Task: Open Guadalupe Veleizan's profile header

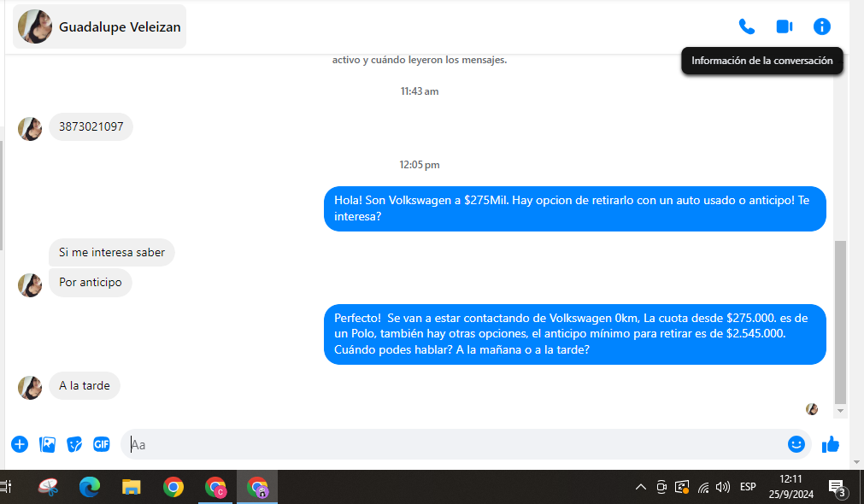Action: click(x=100, y=26)
